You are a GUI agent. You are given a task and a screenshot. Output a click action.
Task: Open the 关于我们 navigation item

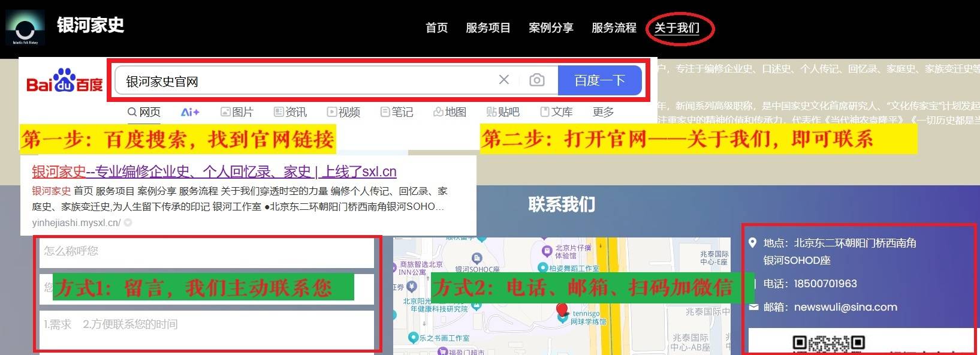(x=677, y=28)
